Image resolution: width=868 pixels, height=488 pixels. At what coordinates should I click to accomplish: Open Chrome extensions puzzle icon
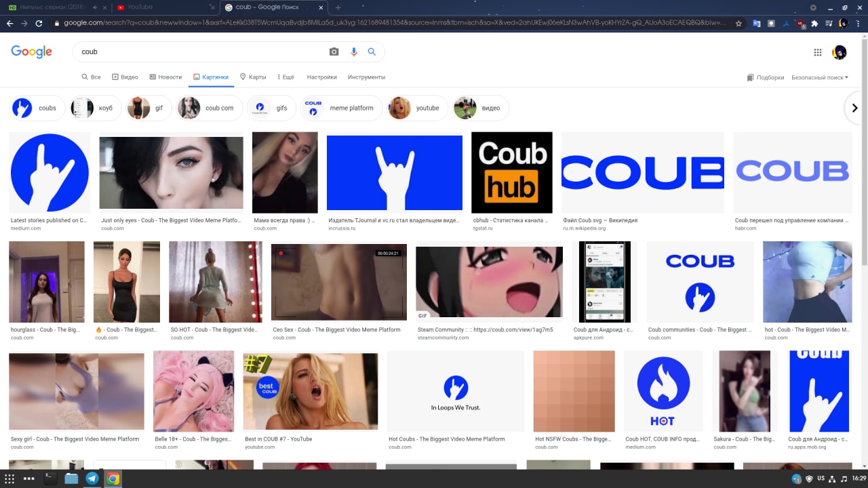pyautogui.click(x=814, y=23)
